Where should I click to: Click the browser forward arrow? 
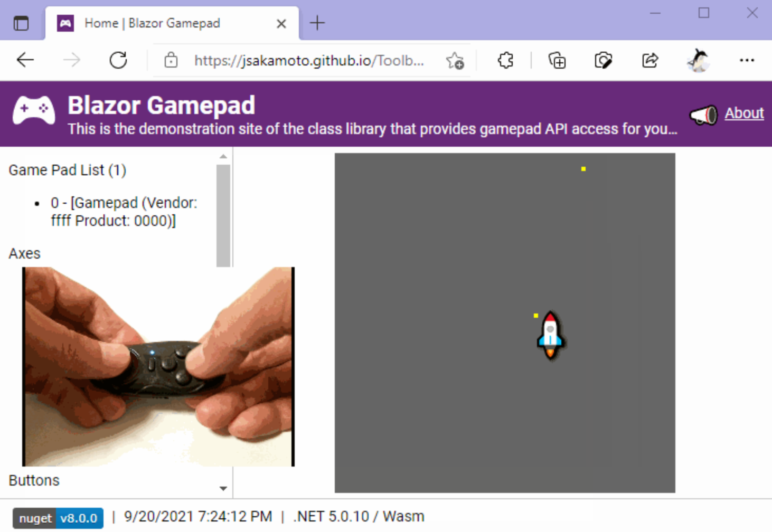point(71,60)
